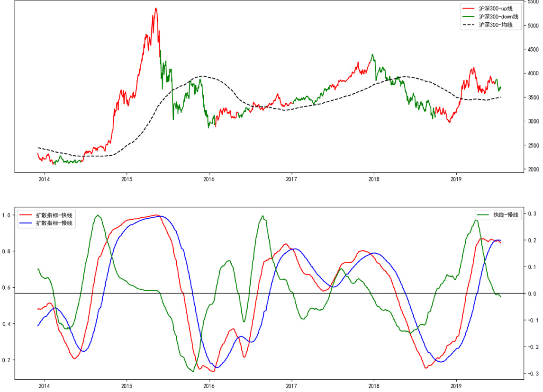The height and width of the screenshot is (392, 543).
Task: Click the 2016 tick label on upper chart
Action: pyautogui.click(x=209, y=179)
